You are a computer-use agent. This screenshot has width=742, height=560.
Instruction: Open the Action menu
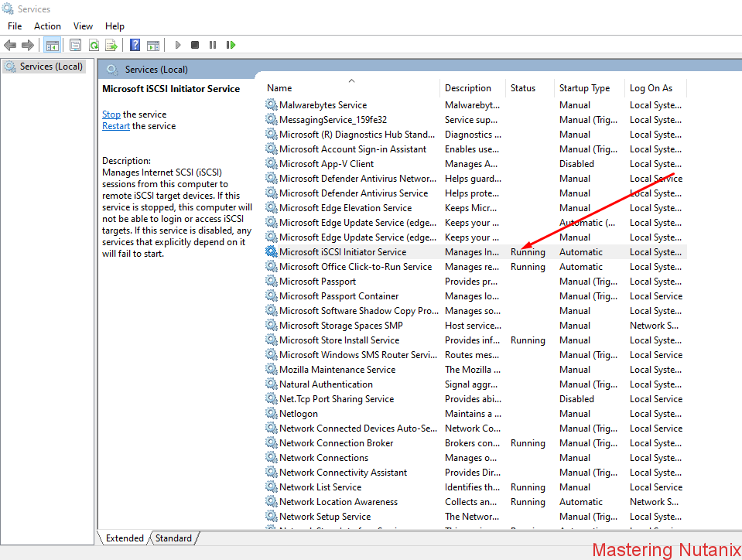point(47,26)
